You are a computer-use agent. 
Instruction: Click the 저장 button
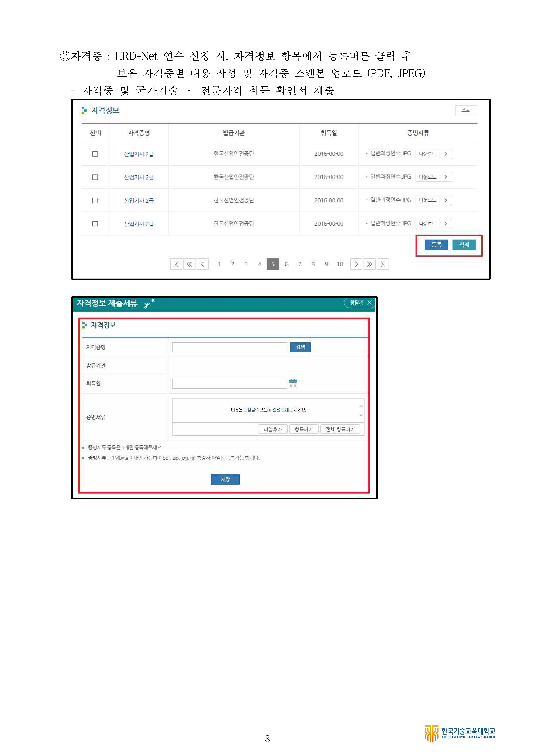click(225, 479)
